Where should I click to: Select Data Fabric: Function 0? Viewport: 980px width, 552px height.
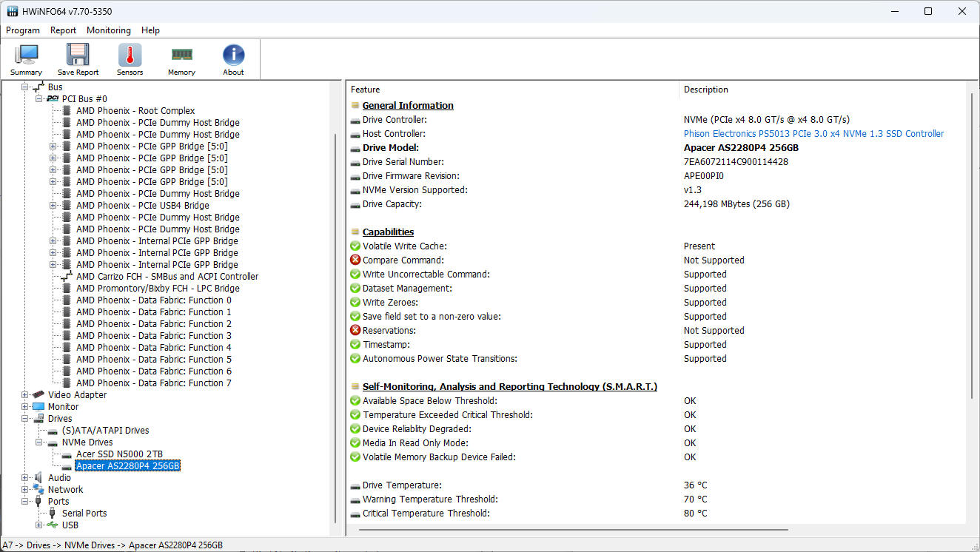pos(154,300)
